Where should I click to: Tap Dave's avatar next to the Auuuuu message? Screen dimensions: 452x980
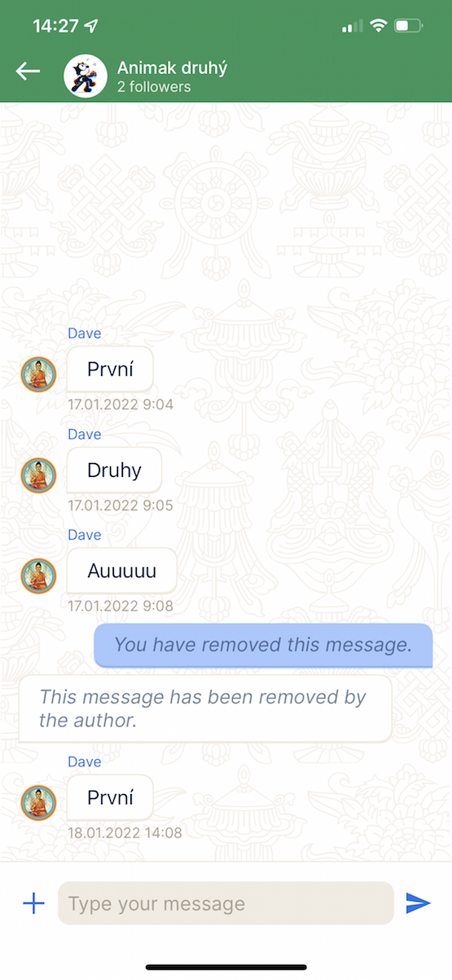tap(38, 576)
